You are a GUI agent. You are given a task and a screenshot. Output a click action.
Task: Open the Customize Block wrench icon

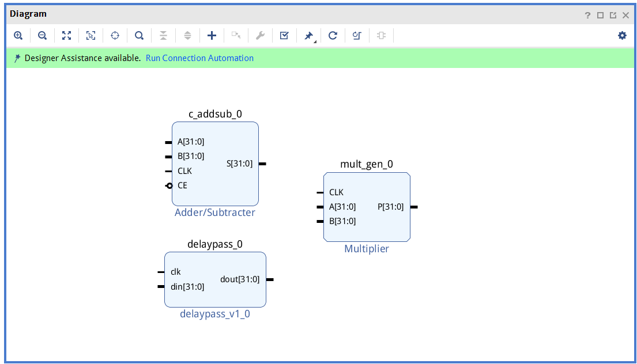[260, 36]
